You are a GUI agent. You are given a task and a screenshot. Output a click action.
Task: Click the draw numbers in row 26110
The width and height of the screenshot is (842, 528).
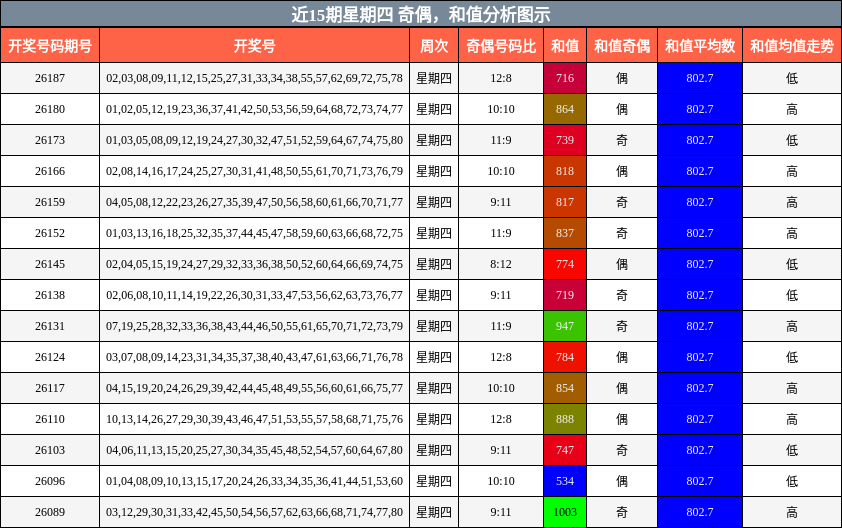pos(255,419)
